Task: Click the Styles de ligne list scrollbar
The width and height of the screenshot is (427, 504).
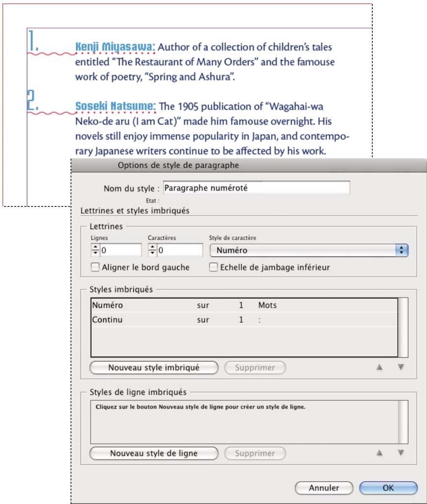Action: pos(403,422)
